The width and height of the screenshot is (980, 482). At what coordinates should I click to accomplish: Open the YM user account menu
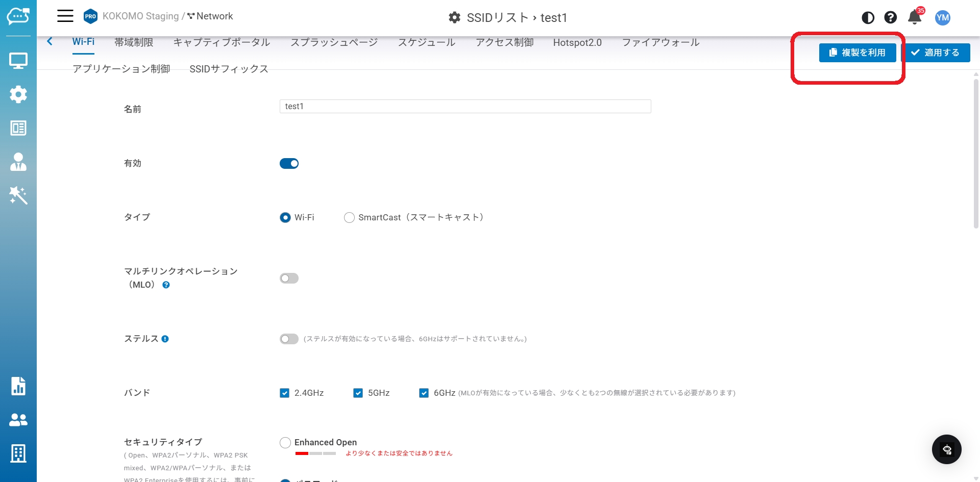coord(942,18)
